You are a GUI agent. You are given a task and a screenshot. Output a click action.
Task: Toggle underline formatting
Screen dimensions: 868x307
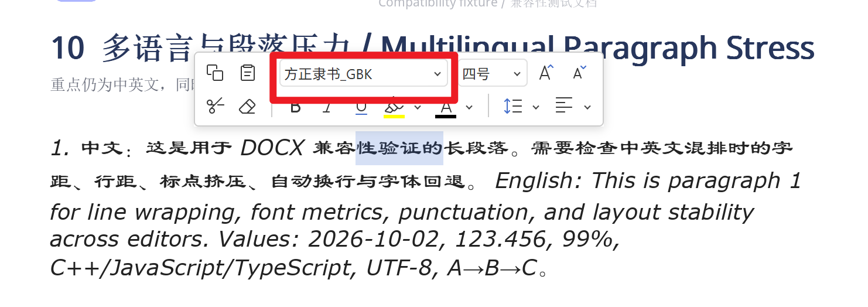tap(361, 107)
